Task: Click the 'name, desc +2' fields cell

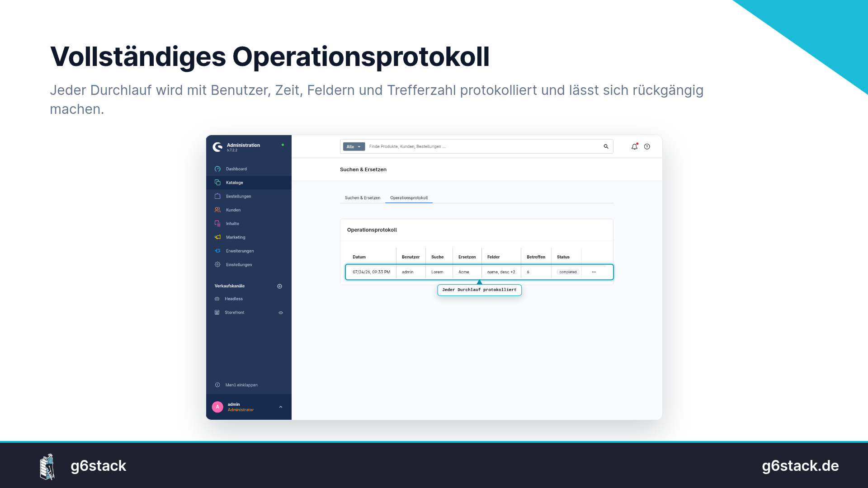Action: coord(501,272)
